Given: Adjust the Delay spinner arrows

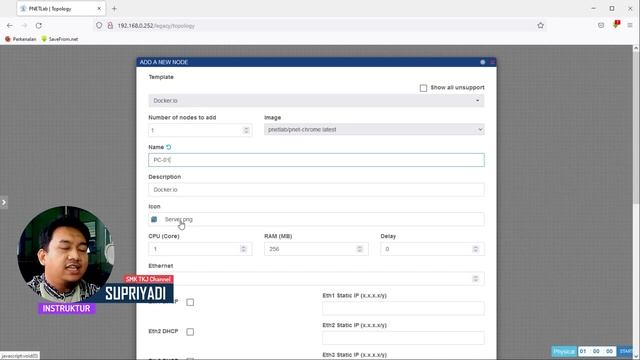Looking at the screenshot, I should click(476, 249).
